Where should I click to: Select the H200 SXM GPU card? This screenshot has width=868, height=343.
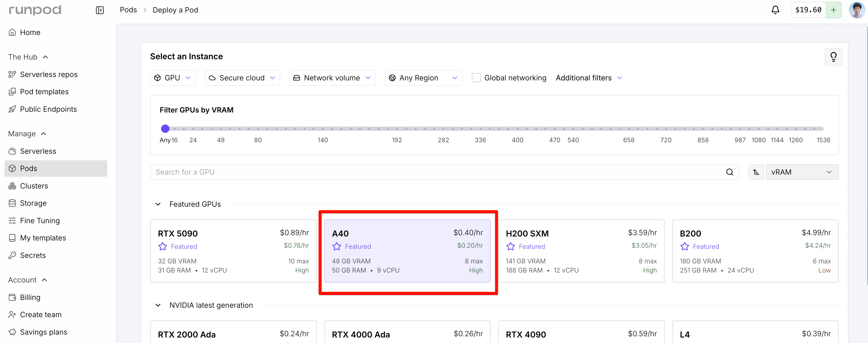581,251
